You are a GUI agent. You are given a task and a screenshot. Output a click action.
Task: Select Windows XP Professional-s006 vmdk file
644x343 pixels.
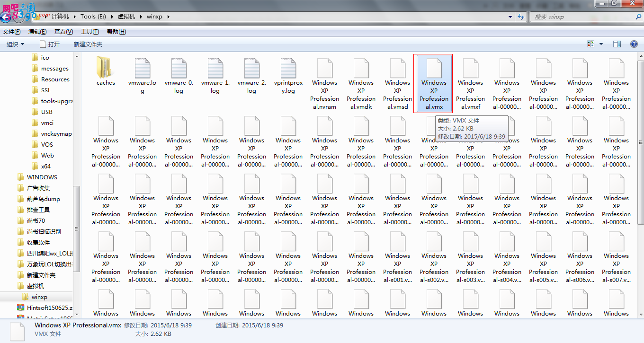580,257
